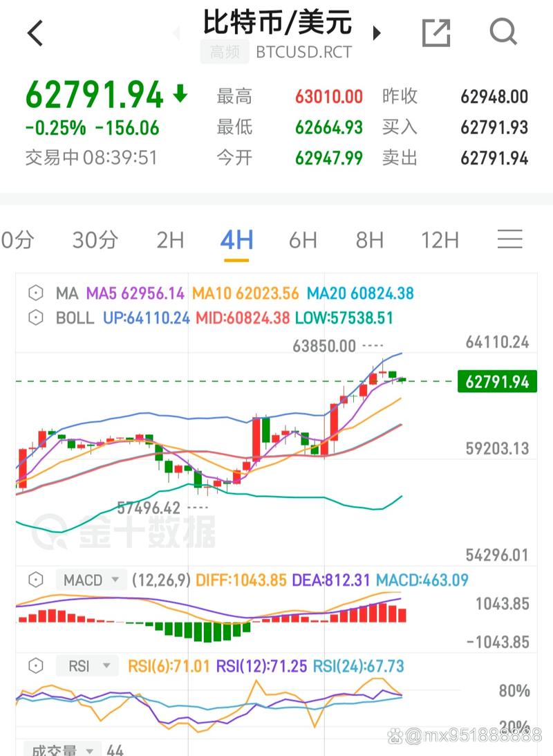Open the RSI panel settings hexagon icon
Viewport: 553px width, 756px height.
(x=36, y=666)
